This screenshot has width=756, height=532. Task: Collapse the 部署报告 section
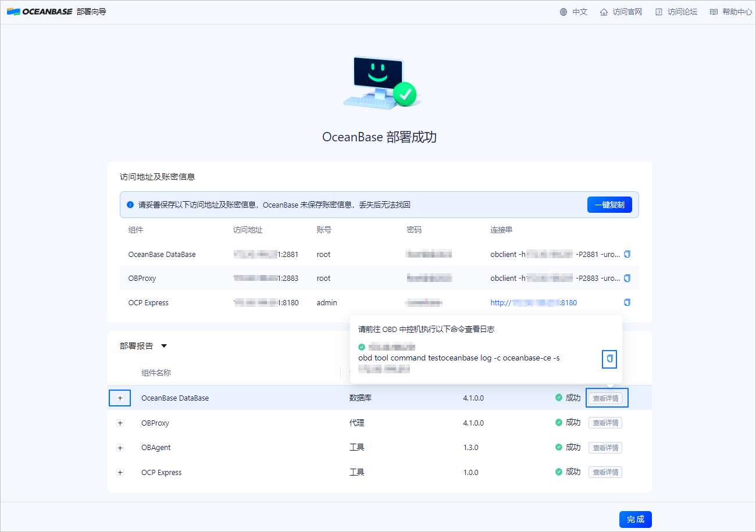(x=163, y=345)
